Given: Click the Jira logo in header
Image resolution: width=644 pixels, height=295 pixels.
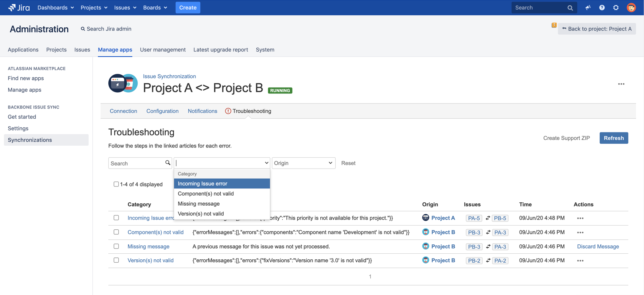Looking at the screenshot, I should coord(19,8).
